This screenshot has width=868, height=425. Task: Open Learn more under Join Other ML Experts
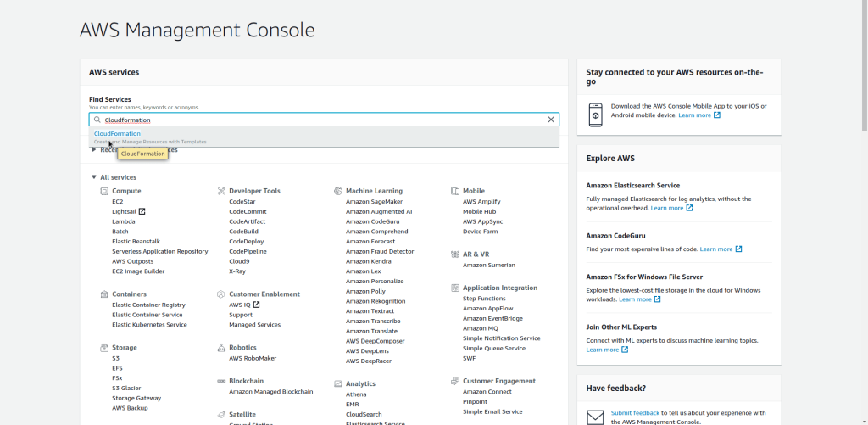click(x=603, y=350)
